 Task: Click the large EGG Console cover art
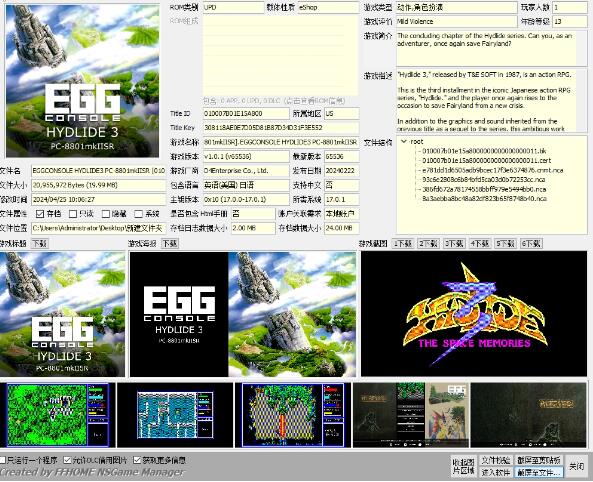point(82,81)
